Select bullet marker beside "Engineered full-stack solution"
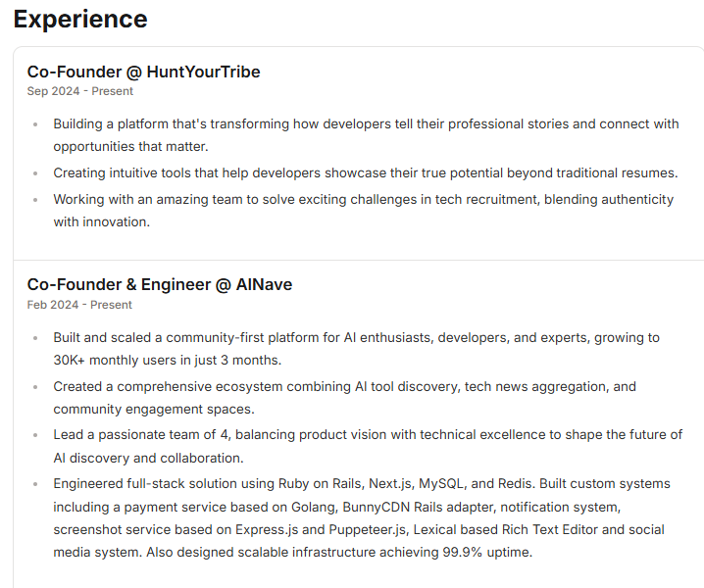The height and width of the screenshot is (588, 704). coord(36,484)
